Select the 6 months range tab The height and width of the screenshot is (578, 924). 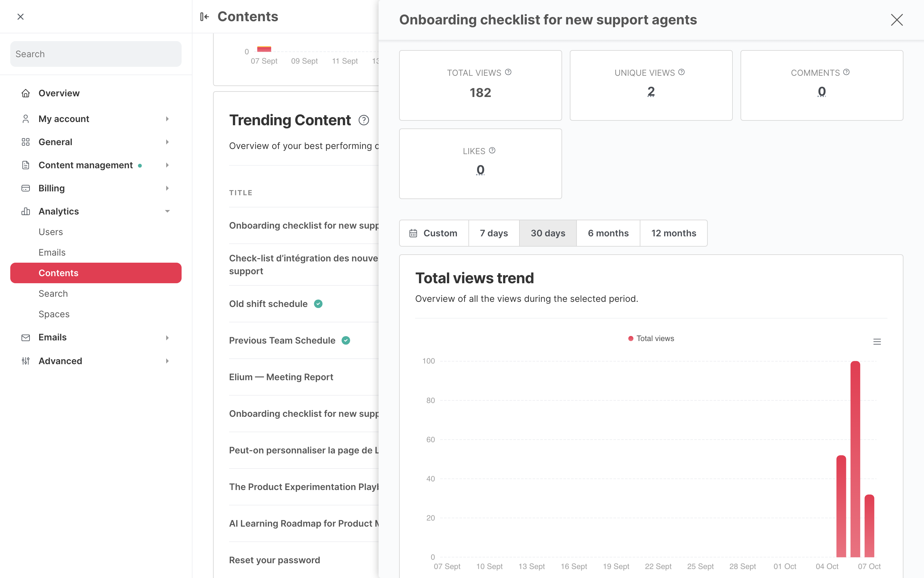coord(608,233)
